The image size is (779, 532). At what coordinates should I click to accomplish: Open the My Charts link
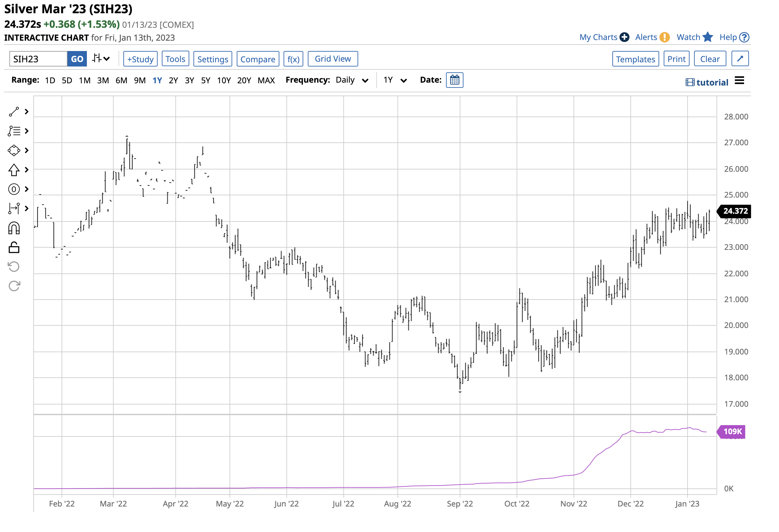pos(599,37)
